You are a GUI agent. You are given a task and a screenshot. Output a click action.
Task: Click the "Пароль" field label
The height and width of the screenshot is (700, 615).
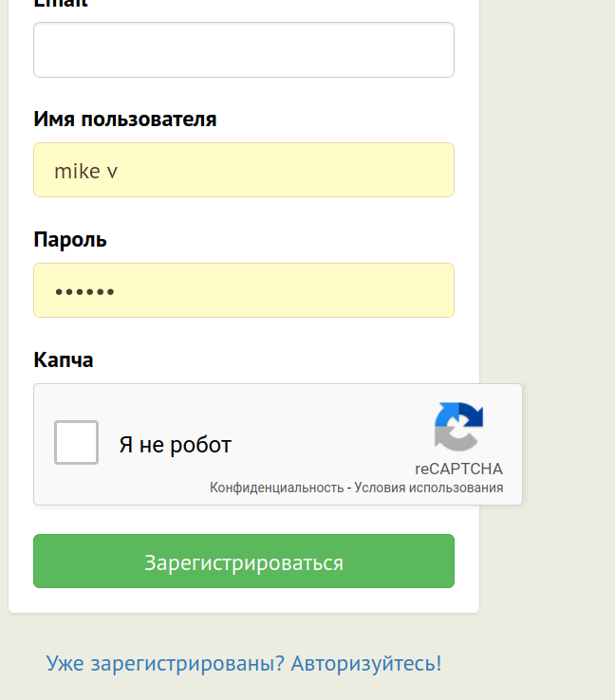pos(70,240)
